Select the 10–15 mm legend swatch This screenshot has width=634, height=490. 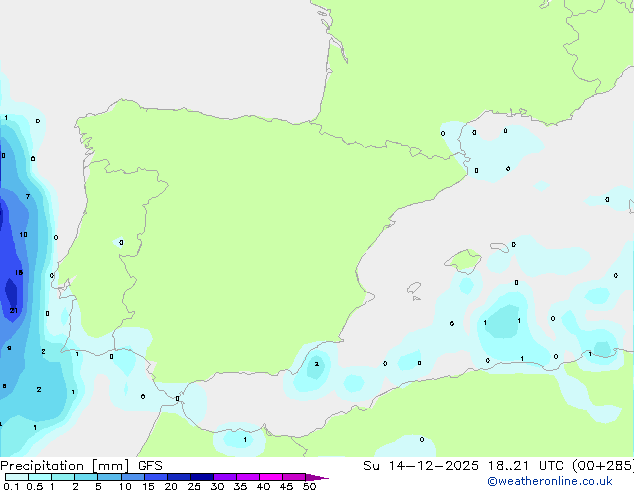click(x=132, y=477)
